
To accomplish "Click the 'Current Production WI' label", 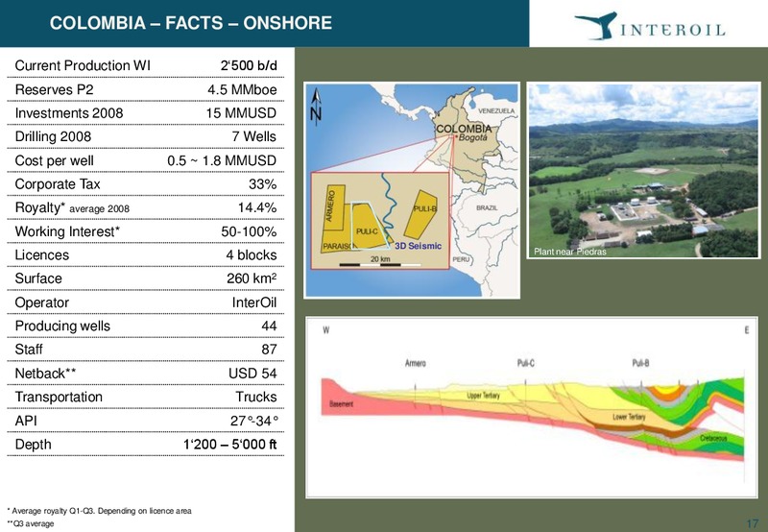I will [83, 65].
